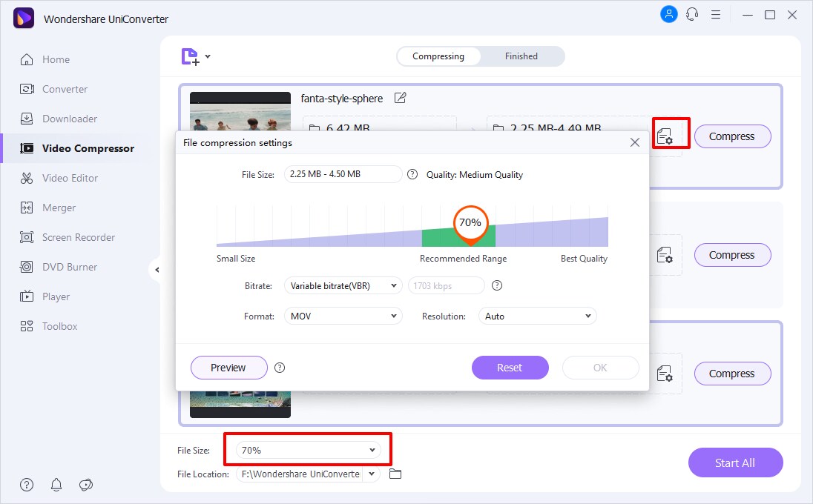The width and height of the screenshot is (813, 504).
Task: Expand the Bitrate Variable bitrate dropdown
Action: 343,285
